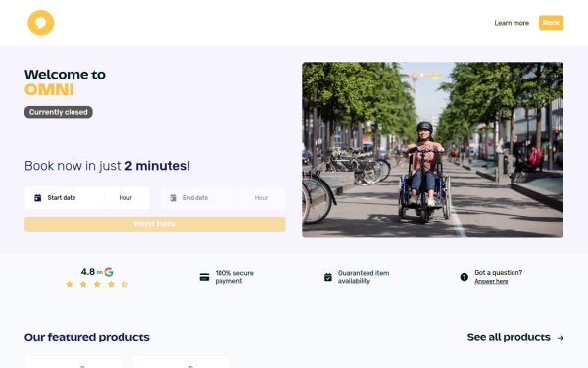Click the guaranteed availability calendar-check icon
588x368 pixels.
pos(328,277)
